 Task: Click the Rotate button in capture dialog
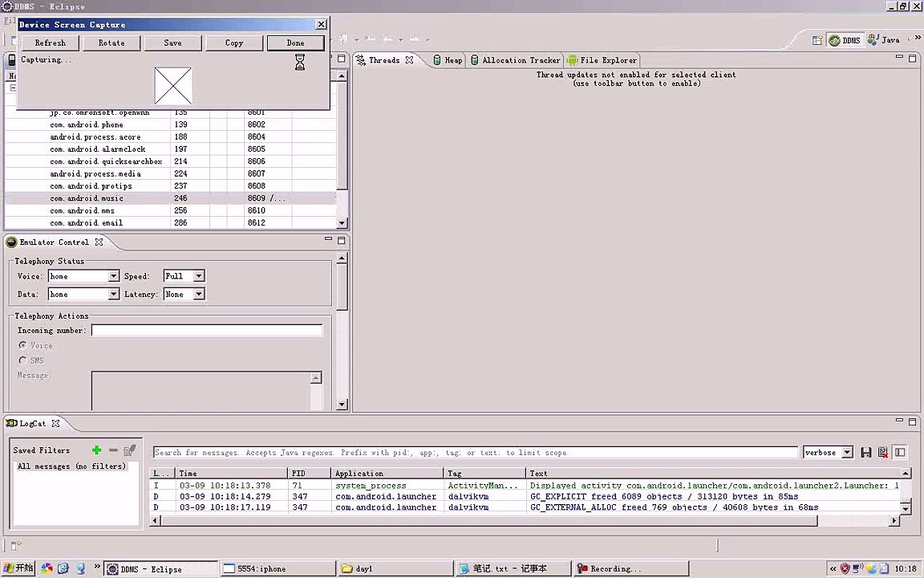point(112,43)
